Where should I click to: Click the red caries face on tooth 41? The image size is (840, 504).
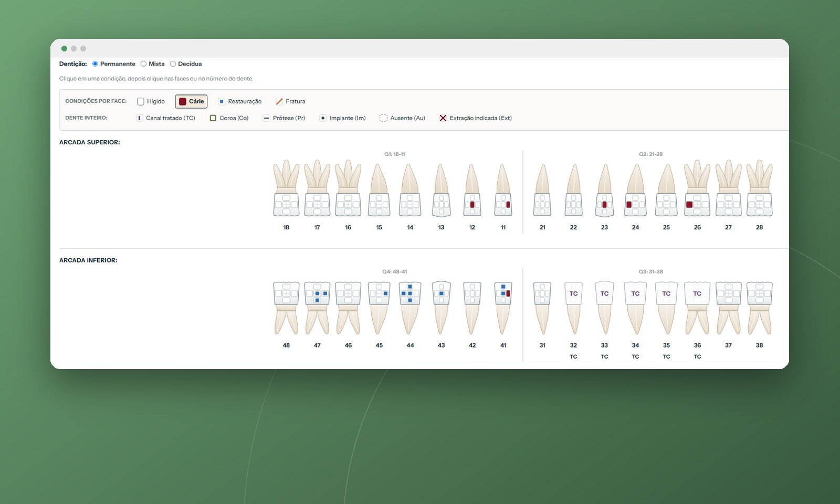pyautogui.click(x=508, y=293)
